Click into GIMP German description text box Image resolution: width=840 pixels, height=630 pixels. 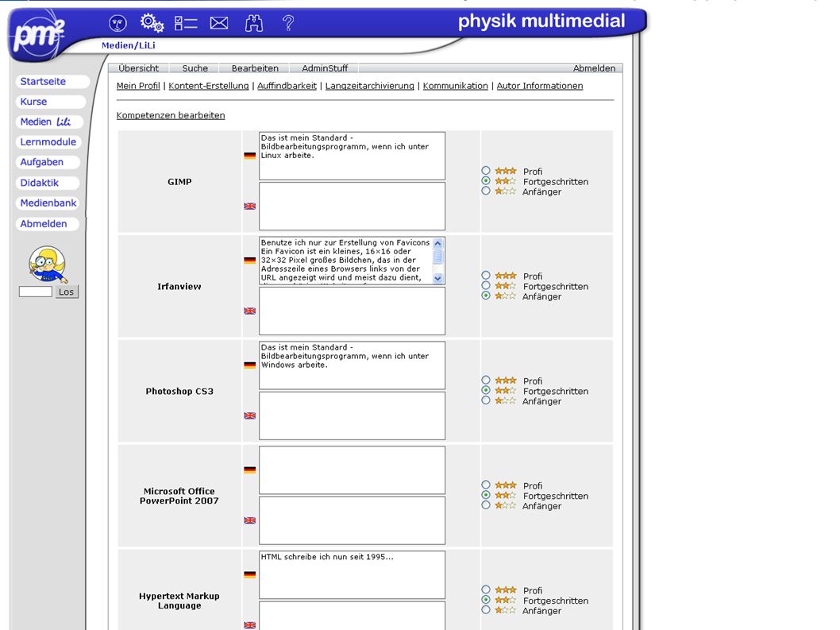(x=352, y=156)
